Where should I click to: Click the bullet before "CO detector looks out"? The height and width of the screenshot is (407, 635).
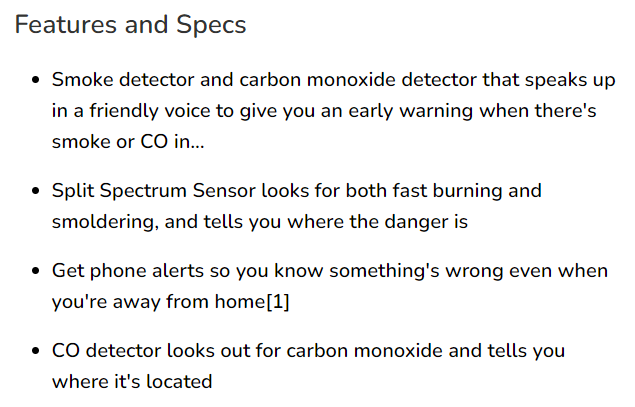[36, 351]
